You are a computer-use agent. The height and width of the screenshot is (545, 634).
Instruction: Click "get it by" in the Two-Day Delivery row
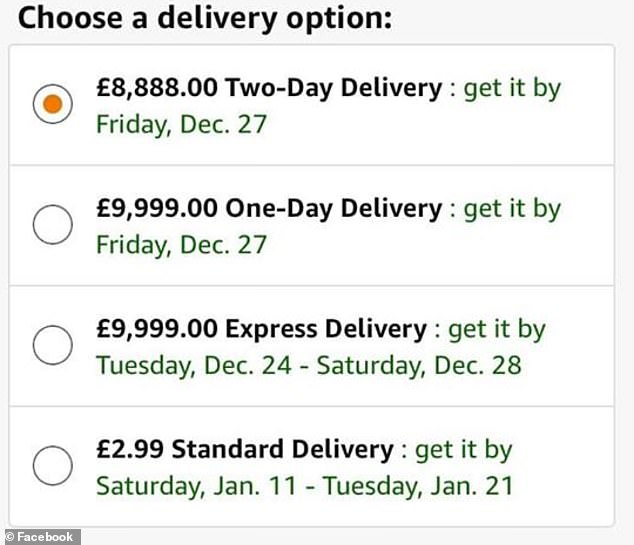[511, 88]
